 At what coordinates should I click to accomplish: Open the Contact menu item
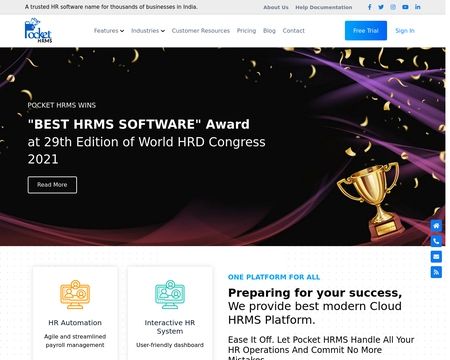[294, 31]
